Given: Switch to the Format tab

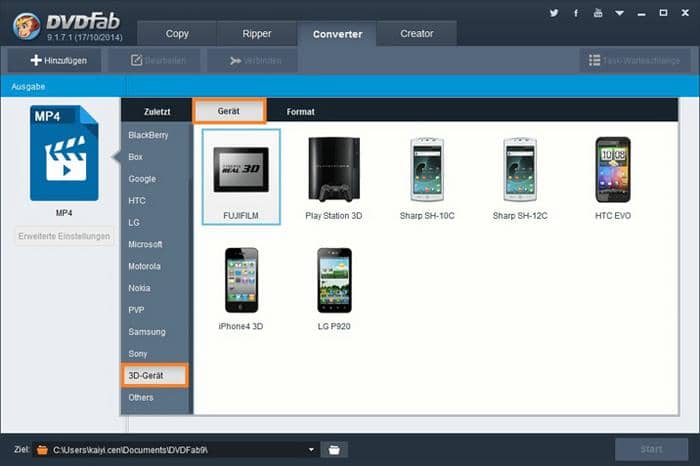Looking at the screenshot, I should coord(300,112).
